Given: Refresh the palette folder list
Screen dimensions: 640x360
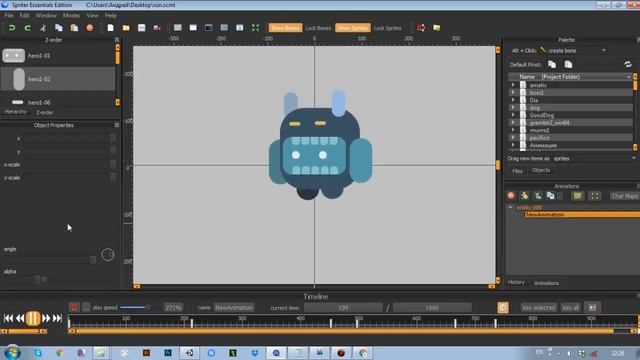Looking at the screenshot, I should pos(628,64).
